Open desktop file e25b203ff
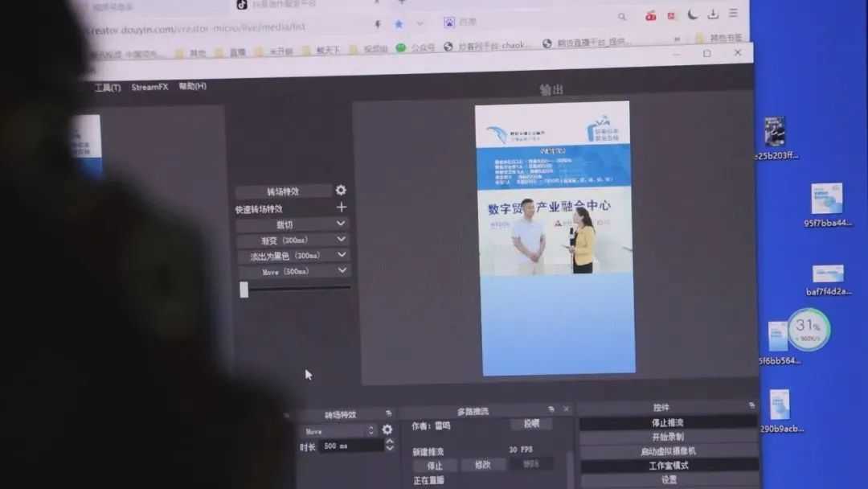 click(x=776, y=138)
